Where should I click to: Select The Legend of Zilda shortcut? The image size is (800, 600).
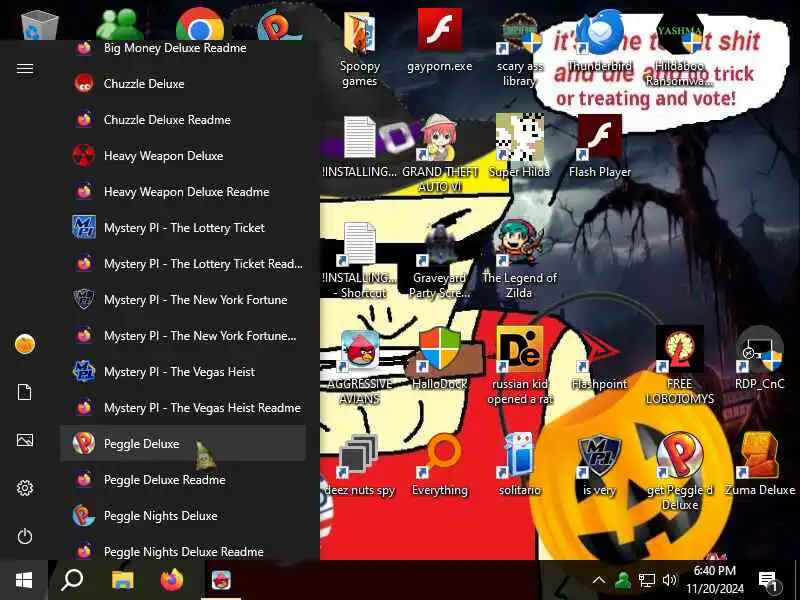519,259
